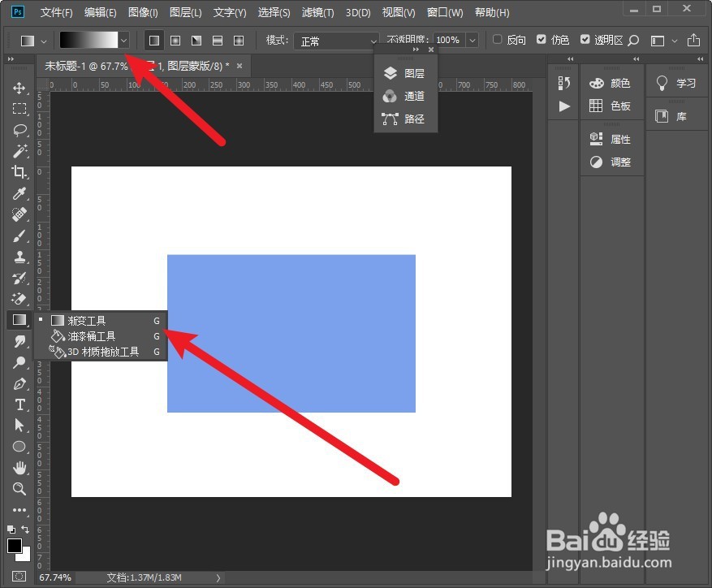Reset default foreground and background colors

point(11,530)
